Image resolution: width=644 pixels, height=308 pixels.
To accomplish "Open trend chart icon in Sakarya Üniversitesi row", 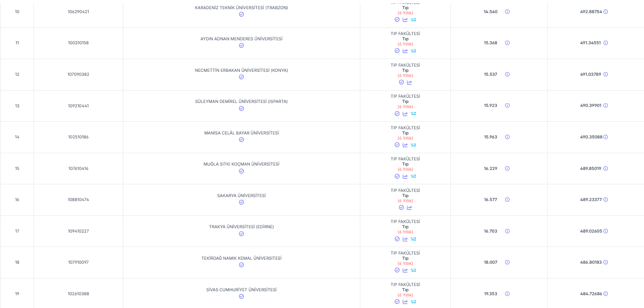I will pyautogui.click(x=409, y=208).
